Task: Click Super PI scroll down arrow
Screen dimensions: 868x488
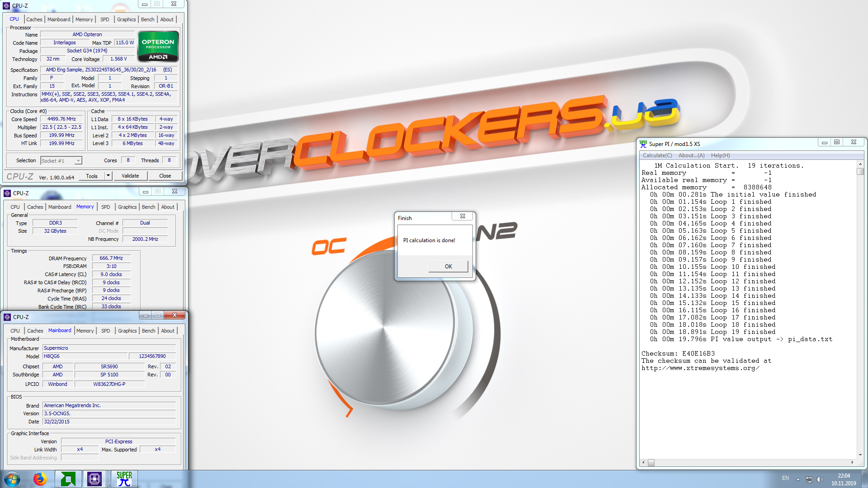Action: pos(860,455)
